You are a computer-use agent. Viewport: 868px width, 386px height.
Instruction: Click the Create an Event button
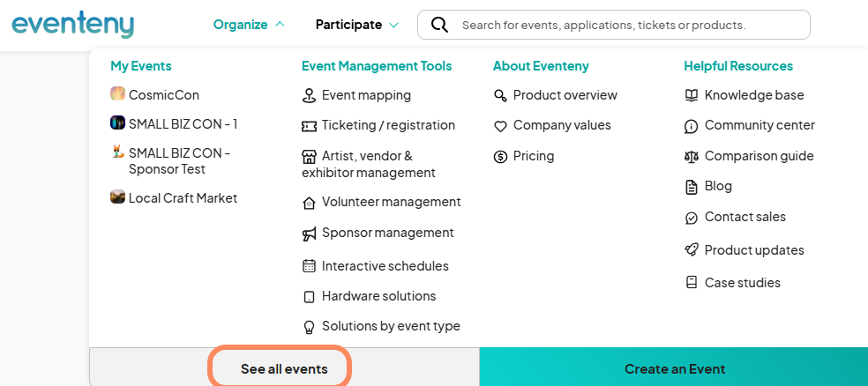674,367
